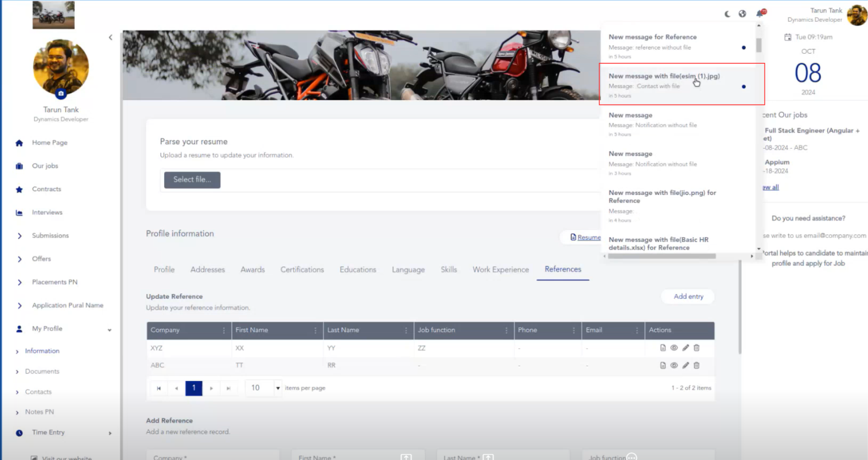Switch to the Awards tab
Screen dimensions: 868x460
point(253,270)
